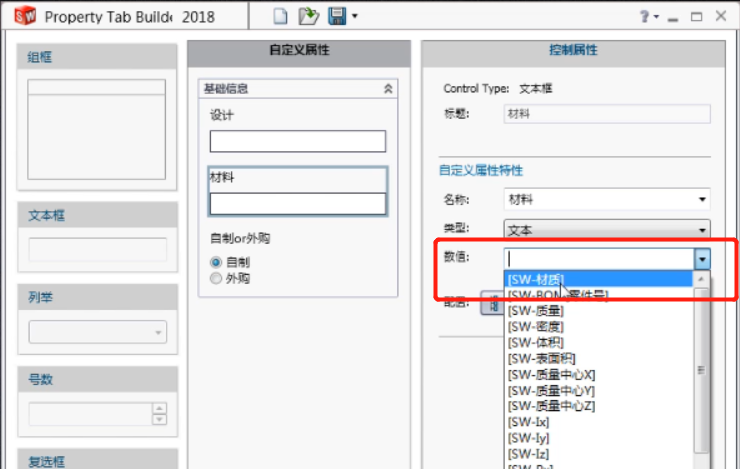The width and height of the screenshot is (740, 469).
Task: Select the [SW-表面积] list entry
Action: (540, 358)
